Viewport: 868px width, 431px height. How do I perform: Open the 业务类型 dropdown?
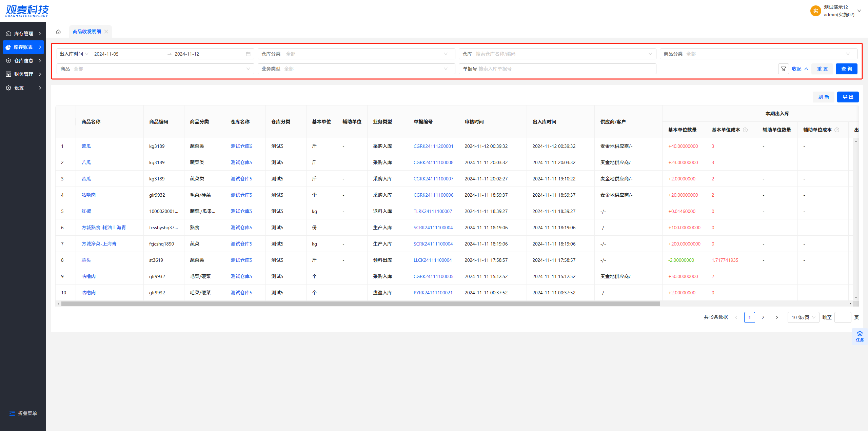pyautogui.click(x=356, y=69)
